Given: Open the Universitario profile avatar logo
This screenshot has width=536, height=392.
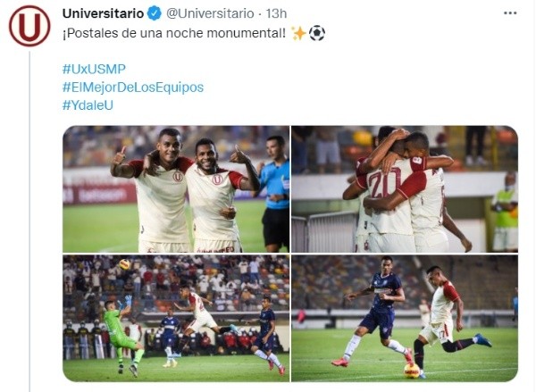Looking at the screenshot, I should (29, 26).
